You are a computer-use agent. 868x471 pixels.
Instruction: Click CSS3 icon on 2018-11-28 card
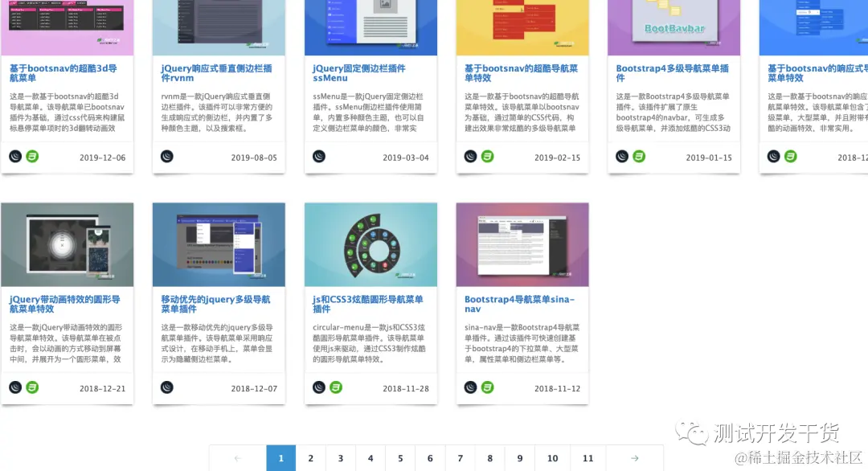pos(336,387)
